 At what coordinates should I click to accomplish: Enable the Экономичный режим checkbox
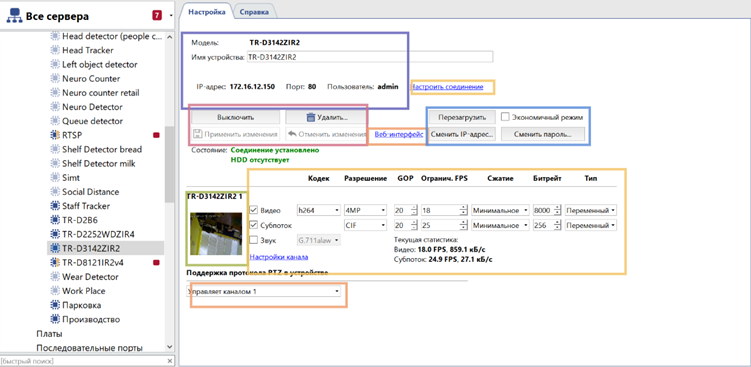pos(505,117)
